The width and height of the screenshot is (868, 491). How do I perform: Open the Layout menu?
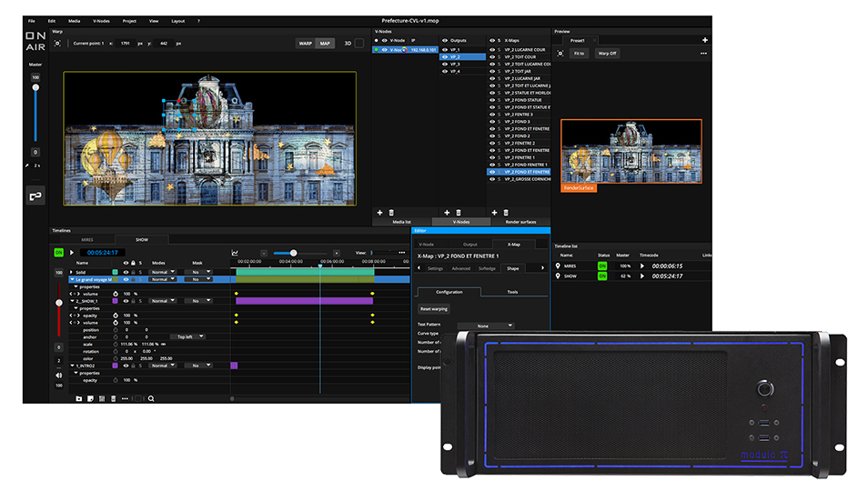coord(177,21)
